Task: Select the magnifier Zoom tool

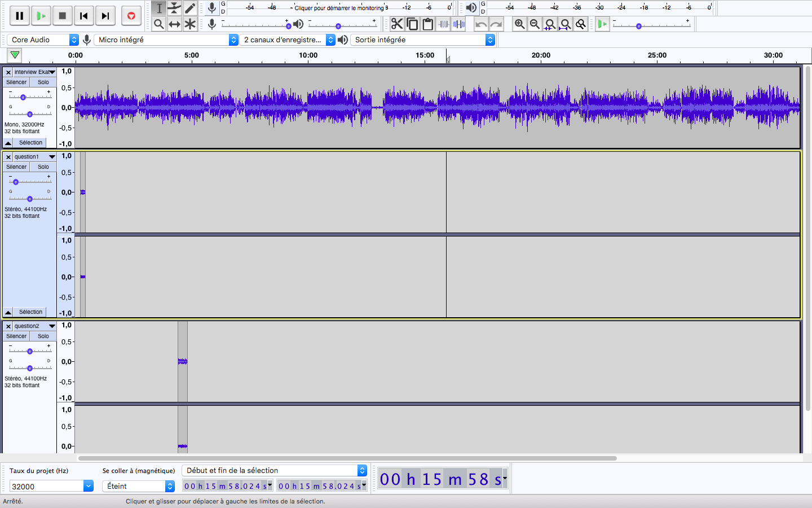Action: click(x=159, y=24)
